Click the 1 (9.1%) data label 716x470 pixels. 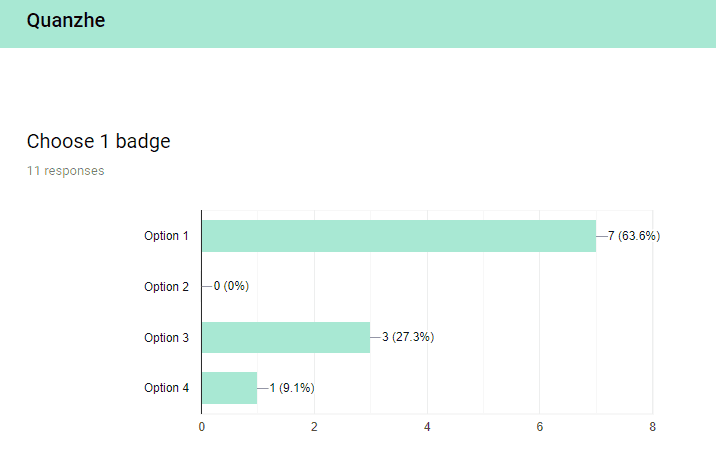(292, 388)
